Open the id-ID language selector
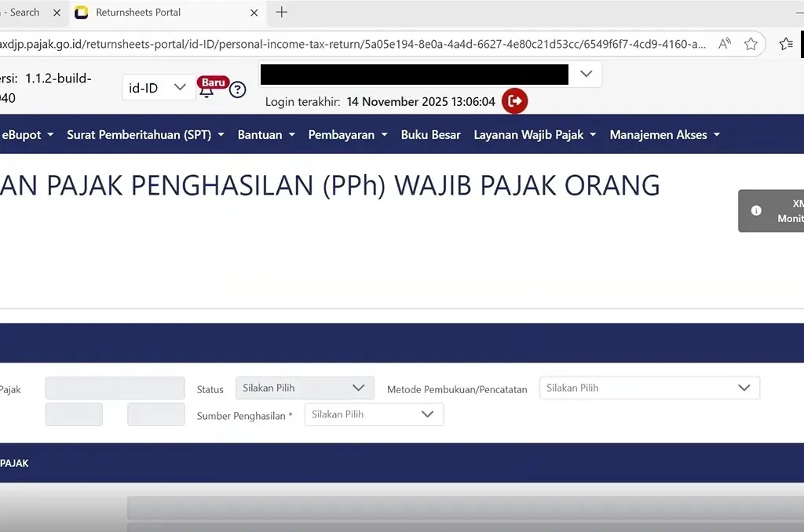The width and height of the screenshot is (804, 532). pos(158,88)
